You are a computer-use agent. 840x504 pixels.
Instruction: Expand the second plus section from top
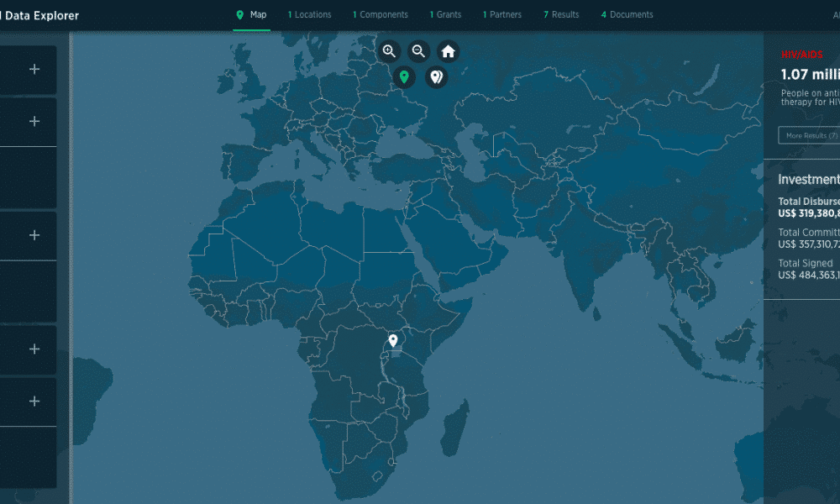34,121
